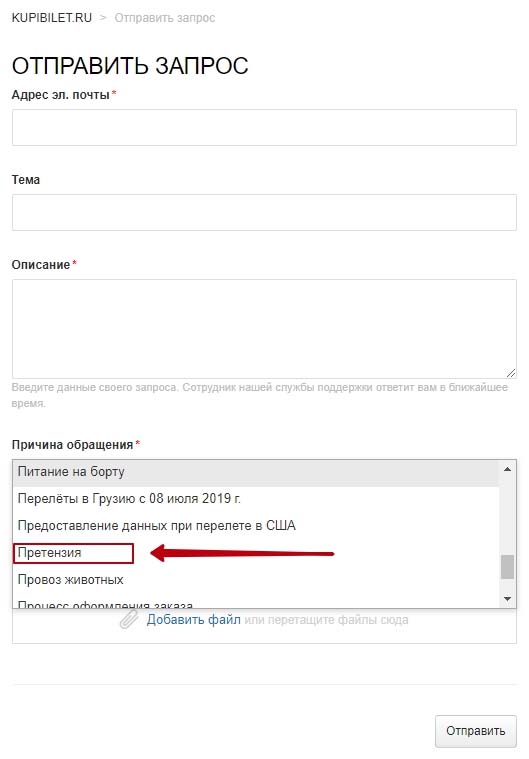
Task: Choose Провоз животных option
Action: point(256,580)
